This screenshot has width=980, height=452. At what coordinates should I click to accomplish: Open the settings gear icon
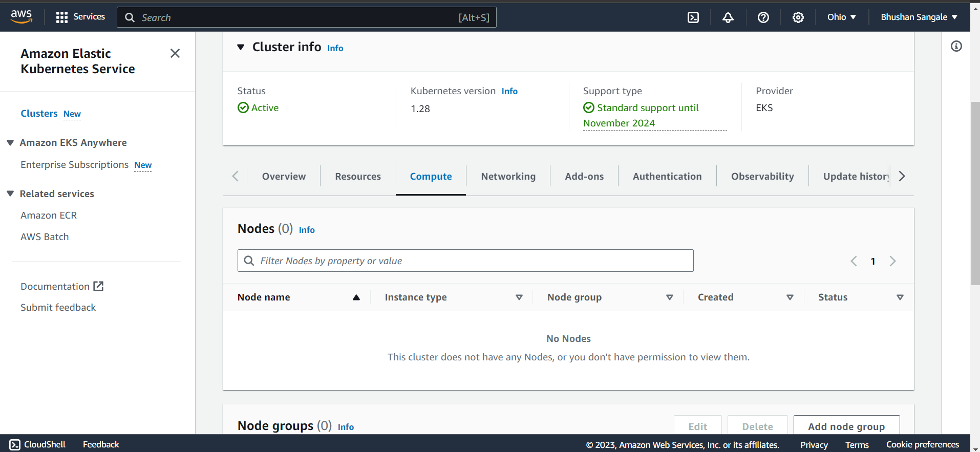point(798,17)
